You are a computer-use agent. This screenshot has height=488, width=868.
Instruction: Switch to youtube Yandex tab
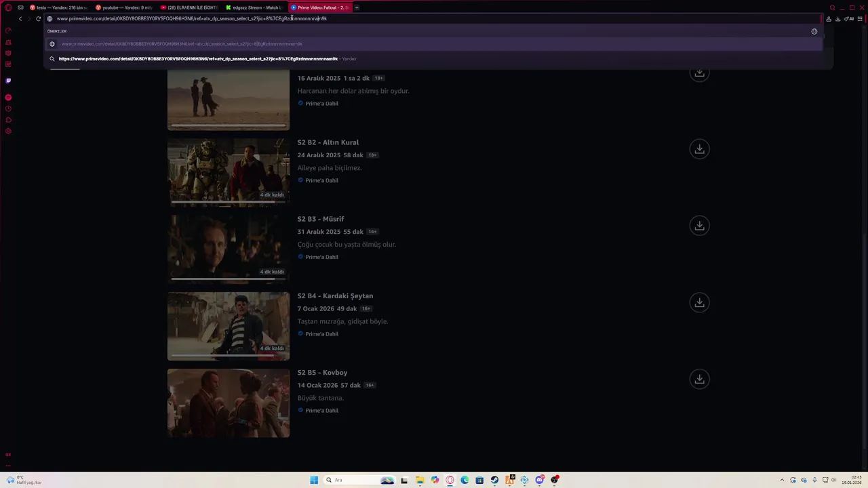[x=124, y=7]
